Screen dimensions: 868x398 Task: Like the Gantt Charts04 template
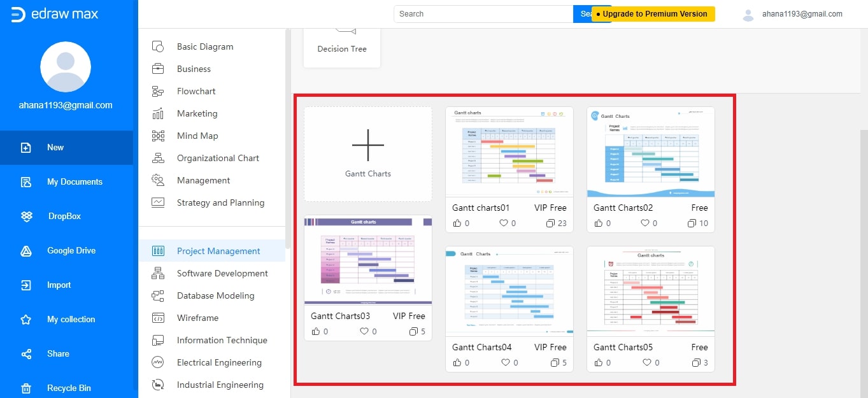coord(457,363)
